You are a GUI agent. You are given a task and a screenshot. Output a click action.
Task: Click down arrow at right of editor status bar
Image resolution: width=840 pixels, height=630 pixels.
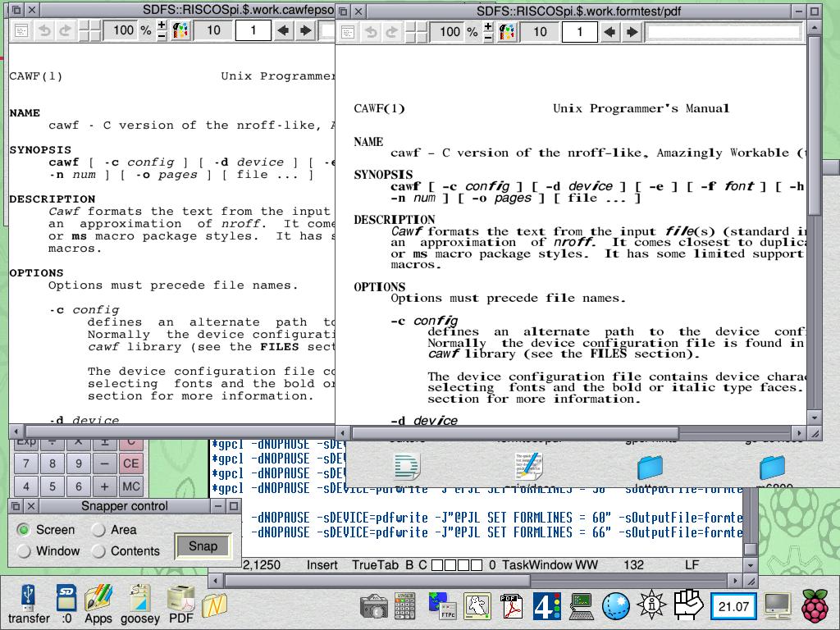tap(751, 565)
